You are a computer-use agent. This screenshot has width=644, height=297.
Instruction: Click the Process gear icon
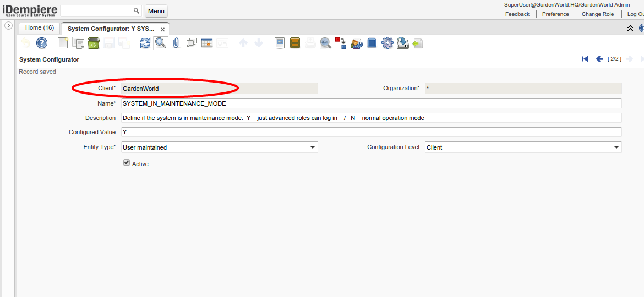[388, 43]
